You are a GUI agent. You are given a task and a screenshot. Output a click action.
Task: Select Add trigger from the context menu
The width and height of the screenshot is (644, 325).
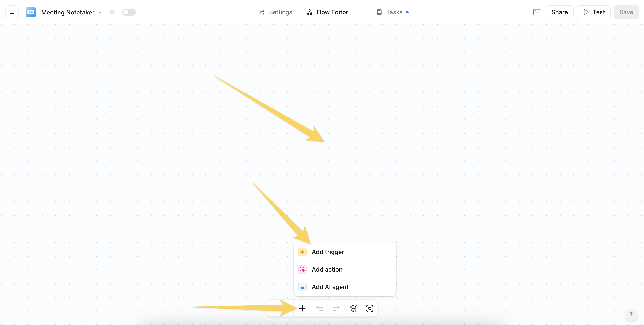(x=328, y=252)
